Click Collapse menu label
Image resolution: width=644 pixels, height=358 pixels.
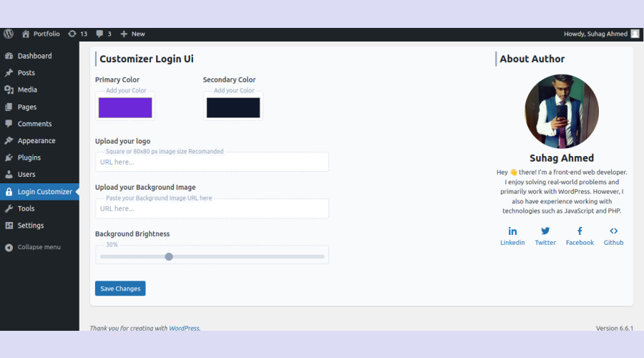click(x=39, y=247)
